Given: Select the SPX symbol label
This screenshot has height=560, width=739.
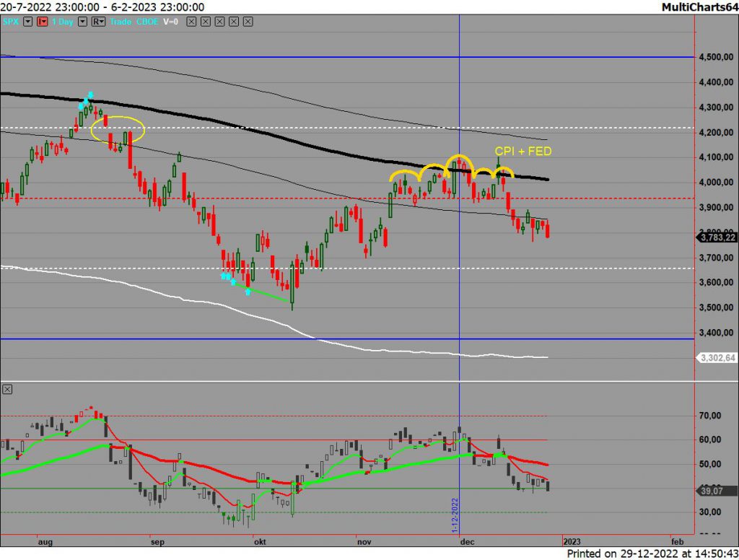Looking at the screenshot, I should [10, 22].
